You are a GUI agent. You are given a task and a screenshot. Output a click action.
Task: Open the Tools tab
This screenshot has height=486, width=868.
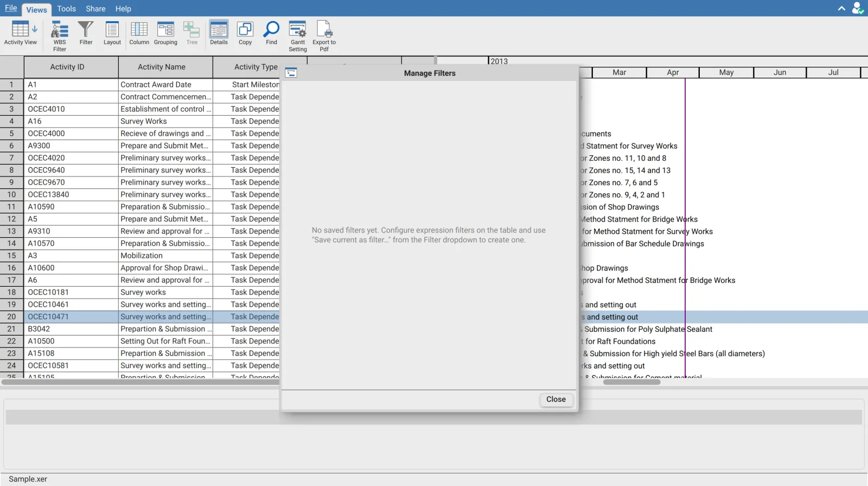pos(66,9)
